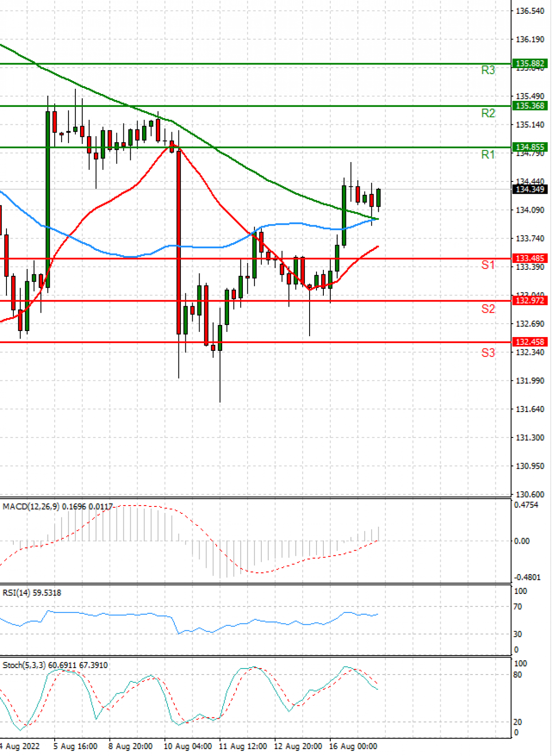Click the R2 resistance level label
Screen dimensions: 552x756
[488, 113]
